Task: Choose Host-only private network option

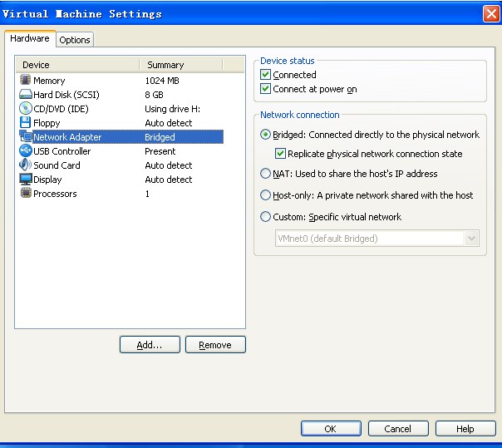Action: pos(266,195)
